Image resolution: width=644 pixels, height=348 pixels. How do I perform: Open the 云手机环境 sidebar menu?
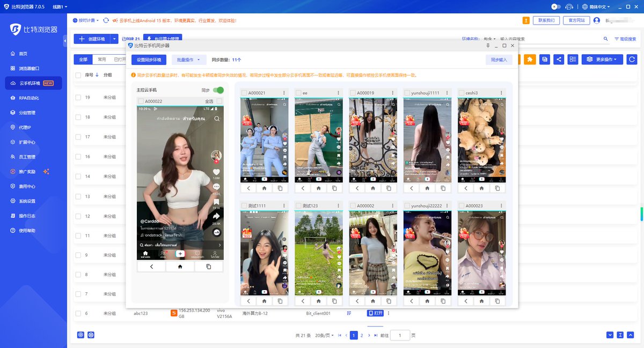click(33, 83)
